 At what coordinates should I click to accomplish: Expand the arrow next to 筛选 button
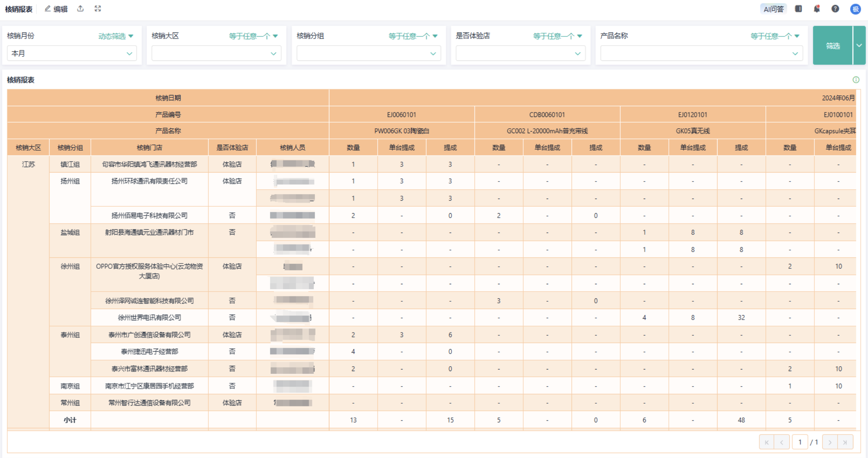click(x=859, y=45)
